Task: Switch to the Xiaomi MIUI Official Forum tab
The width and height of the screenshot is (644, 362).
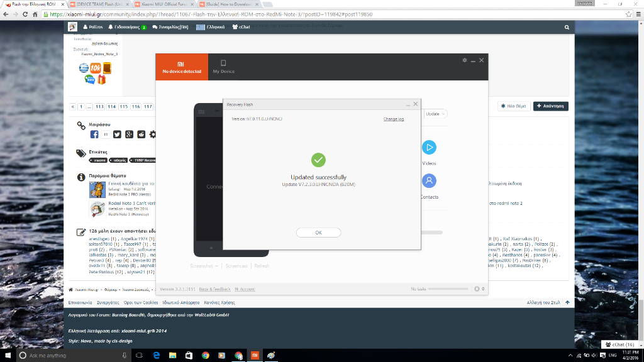Action: [x=164, y=4]
